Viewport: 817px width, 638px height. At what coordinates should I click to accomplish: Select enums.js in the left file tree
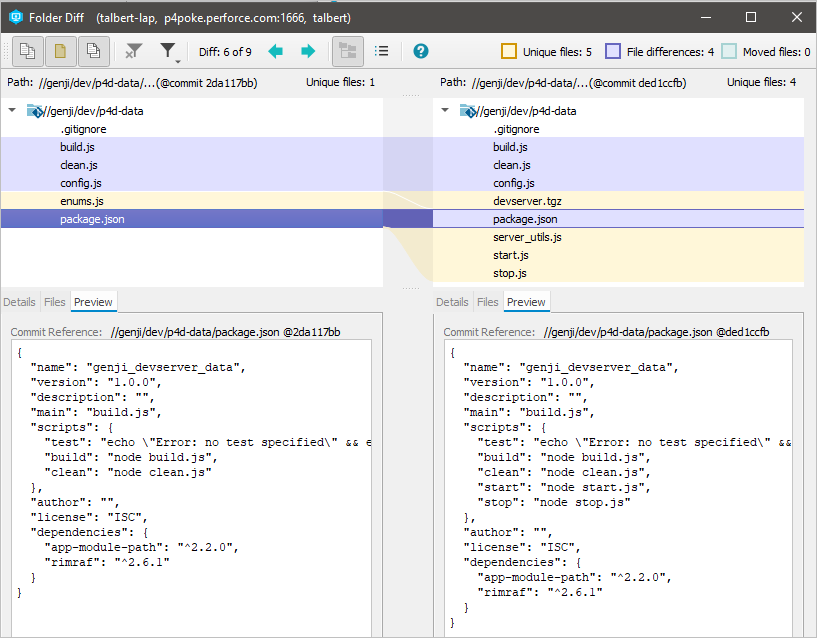coord(82,201)
